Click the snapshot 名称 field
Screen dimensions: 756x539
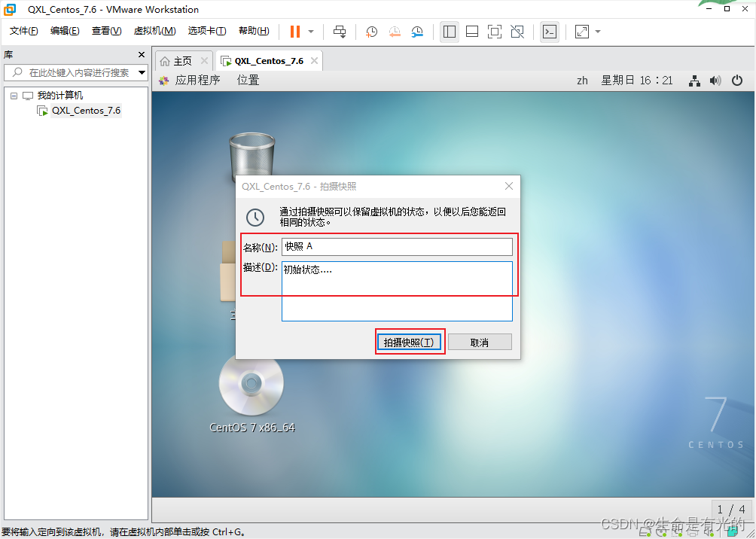[398, 247]
